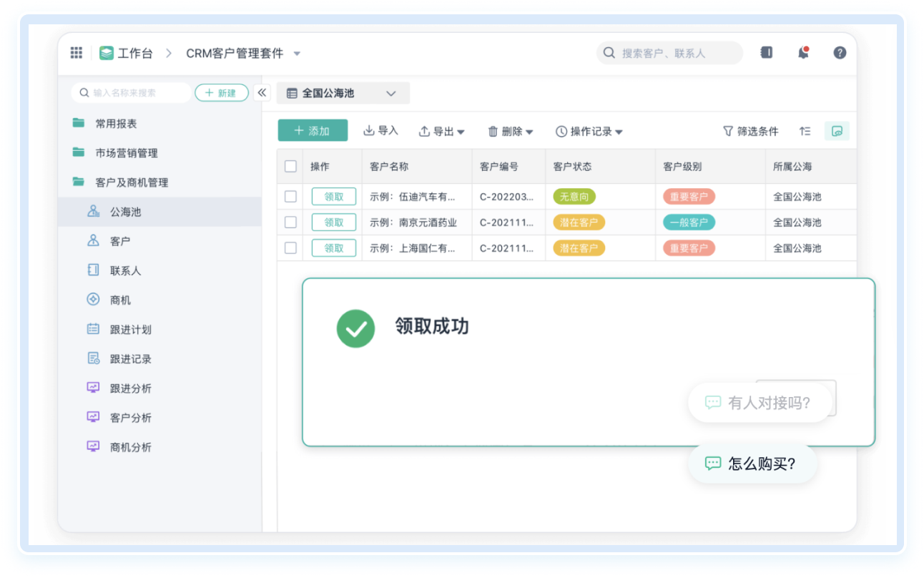Click 导入 import button
Viewport: 924px width, 578px height.
click(381, 131)
